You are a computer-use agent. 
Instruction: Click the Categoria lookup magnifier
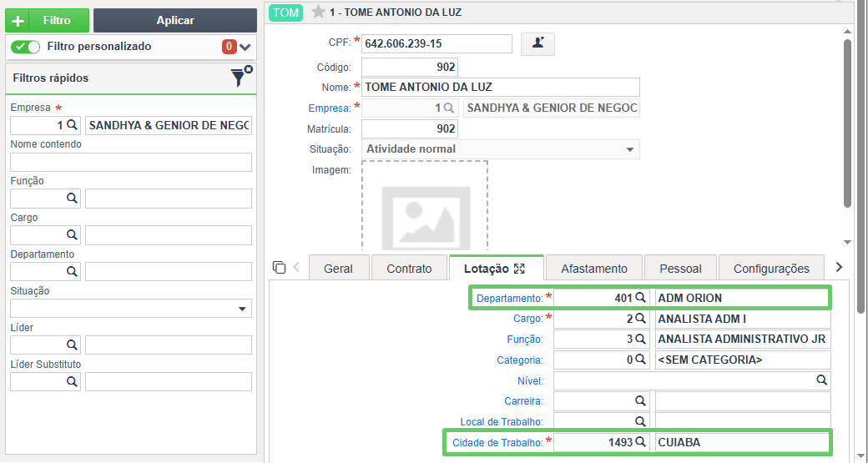(640, 360)
